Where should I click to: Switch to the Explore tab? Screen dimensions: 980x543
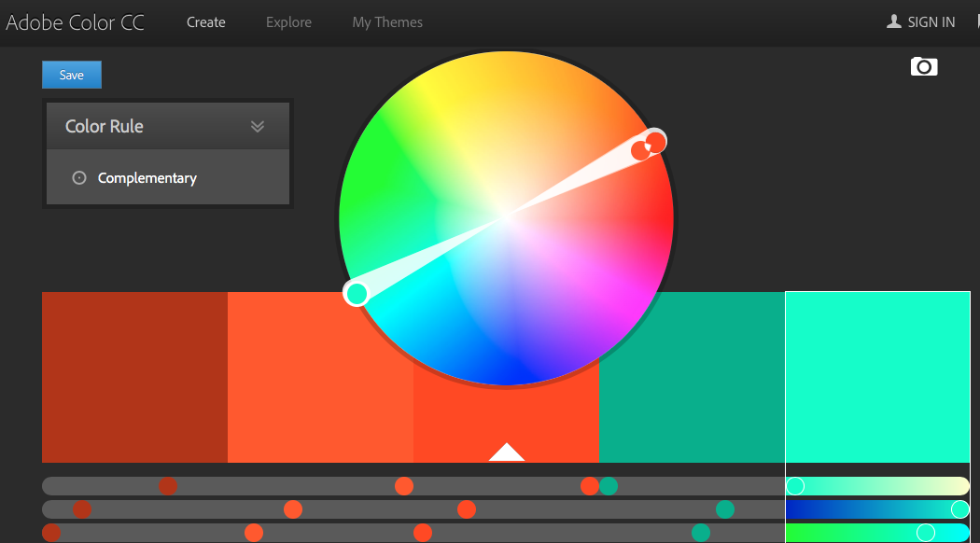coord(288,21)
